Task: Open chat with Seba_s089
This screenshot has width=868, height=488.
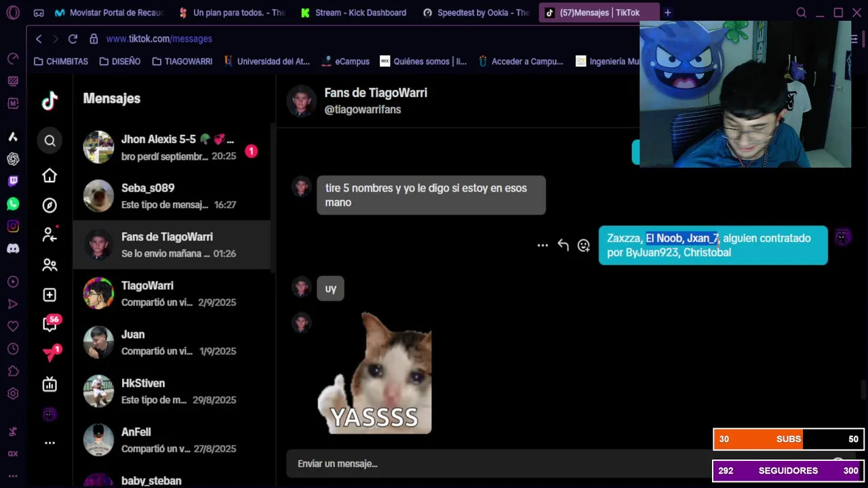Action: coord(172,196)
